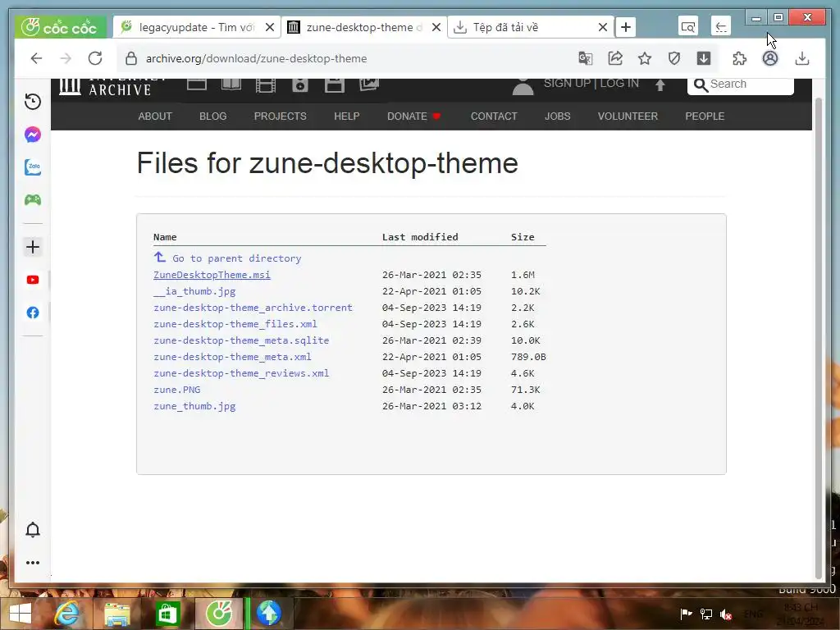Open zune-desktop-theme_meta.xml link

point(232,357)
